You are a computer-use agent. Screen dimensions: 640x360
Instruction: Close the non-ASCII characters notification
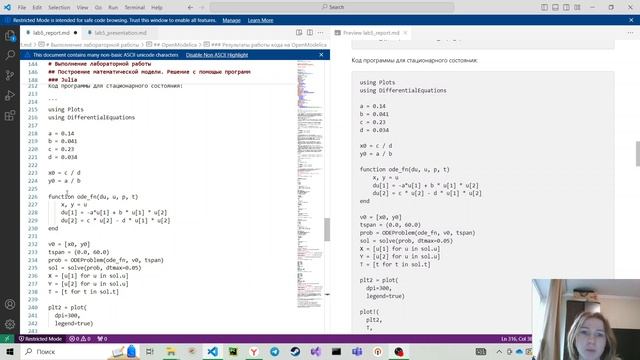coord(321,55)
